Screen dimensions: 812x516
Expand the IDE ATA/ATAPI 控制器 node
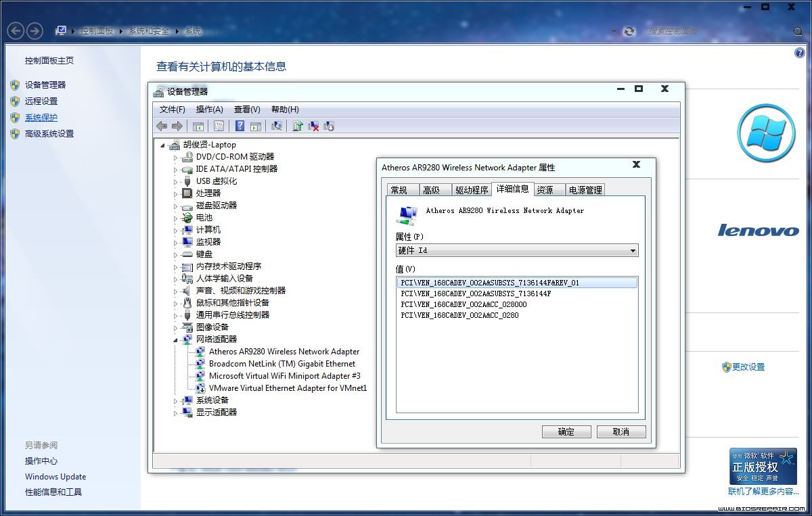coord(175,169)
